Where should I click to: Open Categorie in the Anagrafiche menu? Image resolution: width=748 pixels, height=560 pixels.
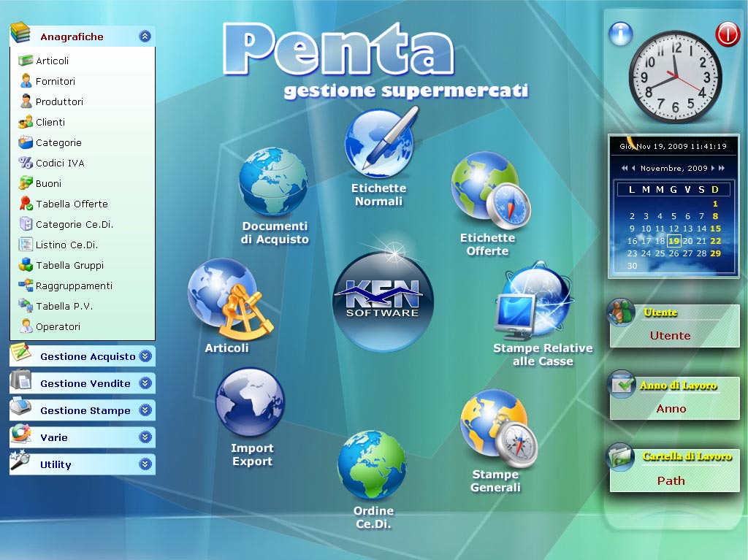pos(58,142)
